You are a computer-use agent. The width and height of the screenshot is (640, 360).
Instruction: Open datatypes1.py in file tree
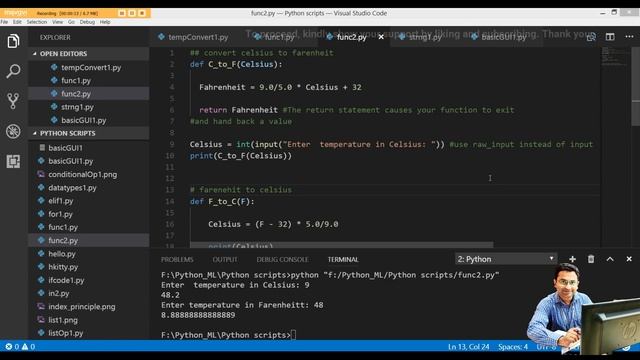tap(89, 188)
